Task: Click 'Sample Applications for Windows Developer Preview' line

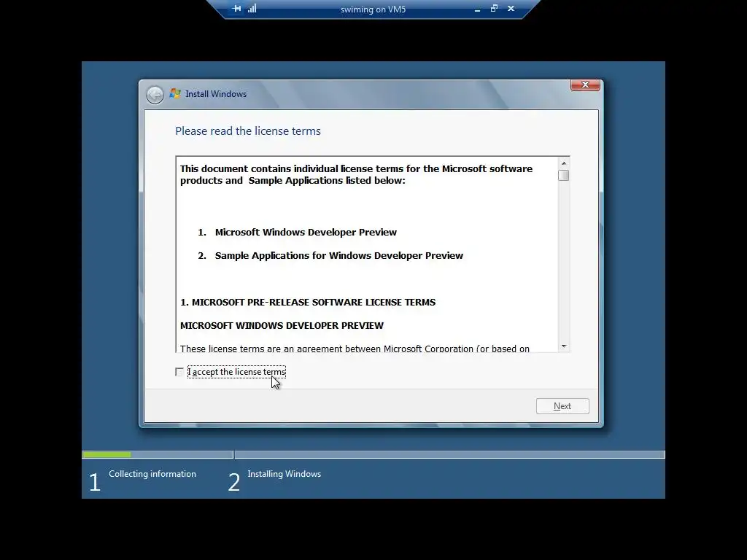Action: click(x=338, y=256)
